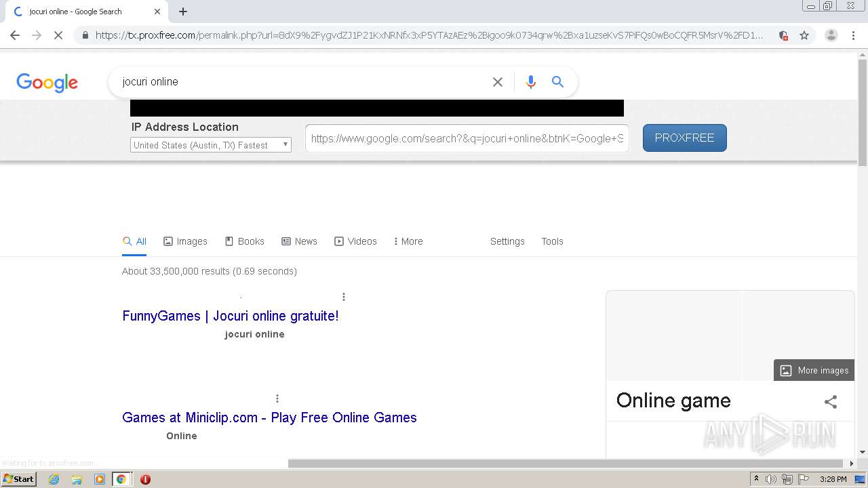Click the Chrome address bar
Screen dimensions: 868x488
[x=429, y=35]
